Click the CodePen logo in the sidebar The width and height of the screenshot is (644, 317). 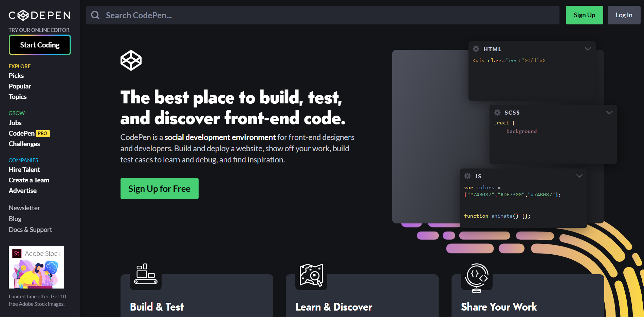coord(39,15)
